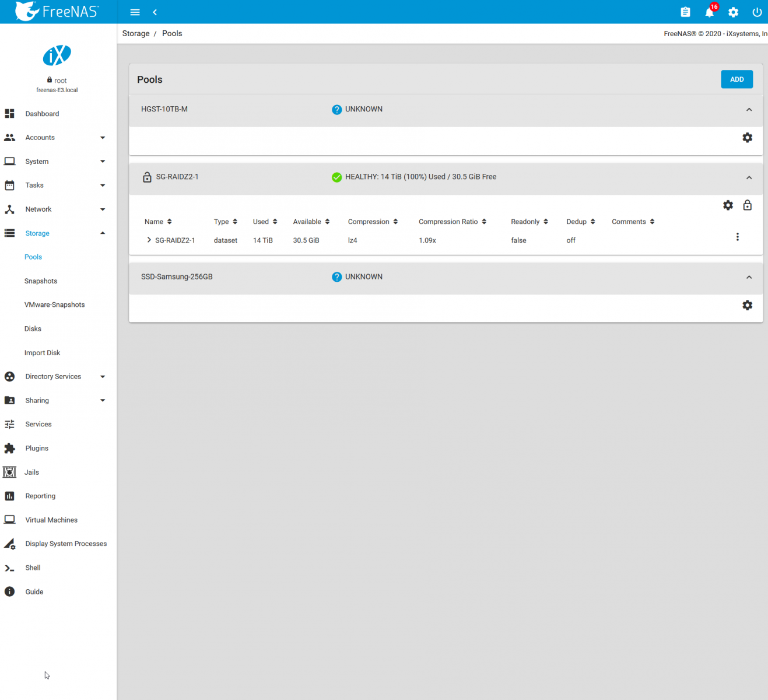
Task: Toggle the hamburger menu icon
Action: (x=135, y=12)
